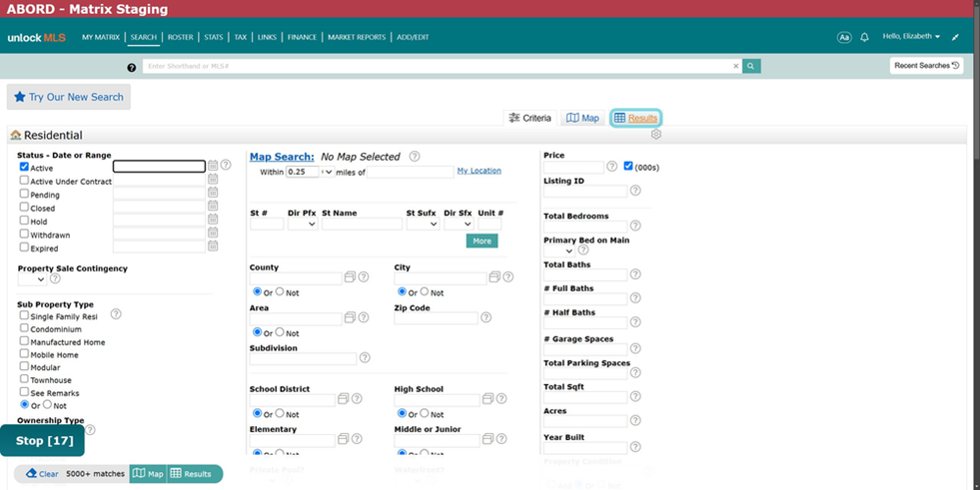
Task: Click Clear in the bottom bar
Action: coord(42,474)
